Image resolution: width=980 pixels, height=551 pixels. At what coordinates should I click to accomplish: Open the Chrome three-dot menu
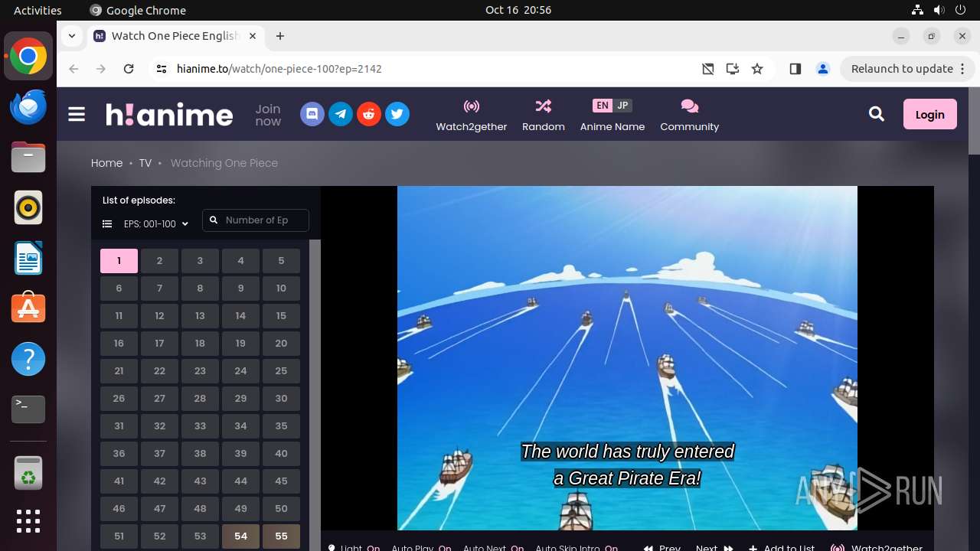point(962,69)
